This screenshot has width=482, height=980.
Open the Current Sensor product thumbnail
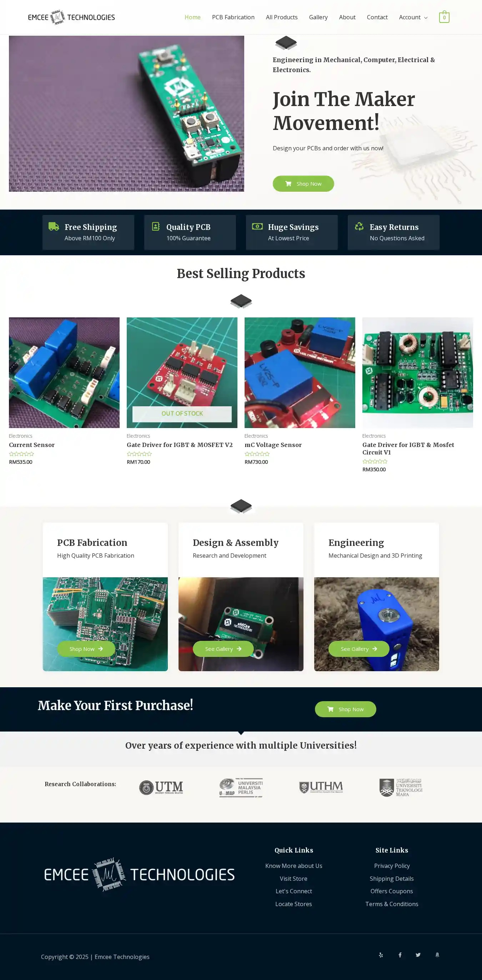(64, 372)
